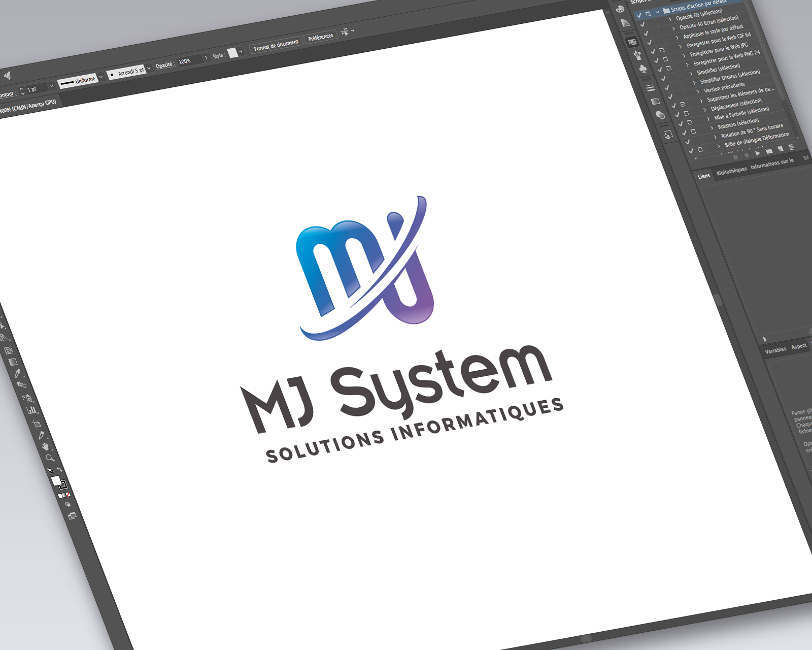This screenshot has width=812, height=650.
Task: Click the Préférences button
Action: pyautogui.click(x=321, y=37)
